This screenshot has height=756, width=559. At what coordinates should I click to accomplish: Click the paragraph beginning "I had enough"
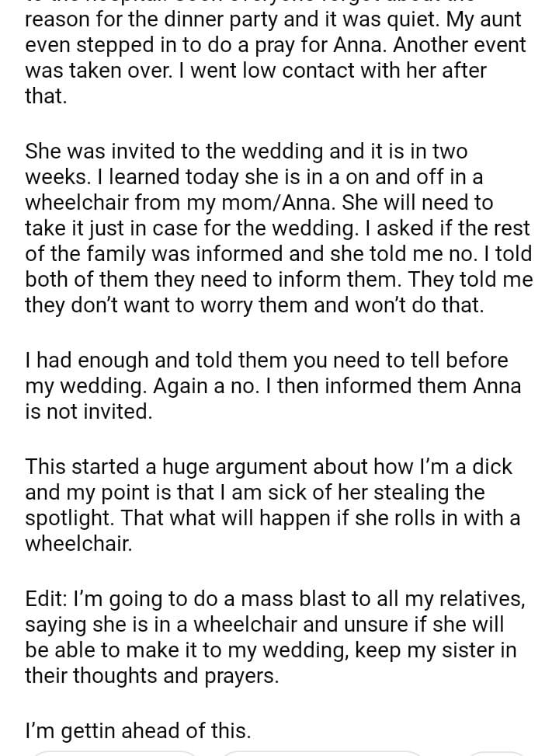coord(273,385)
